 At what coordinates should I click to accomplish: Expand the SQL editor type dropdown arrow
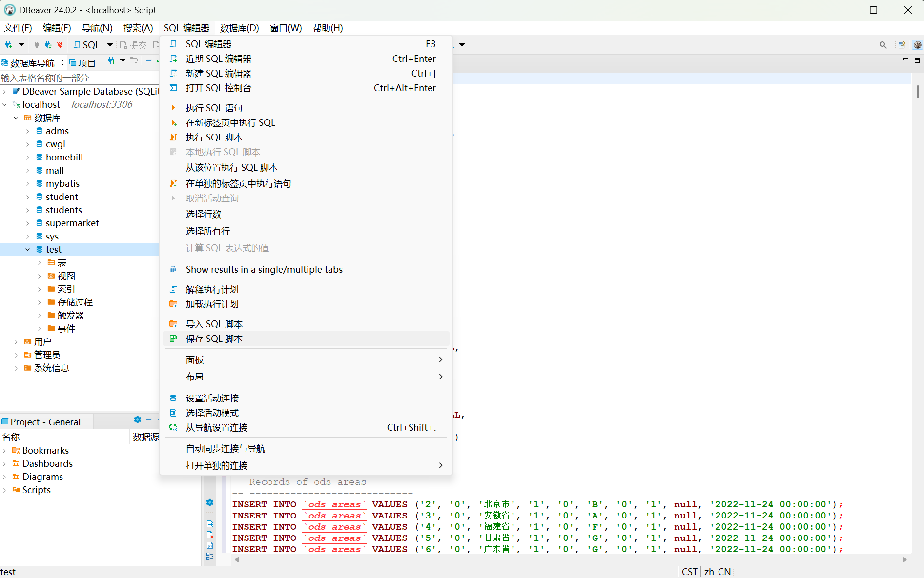(109, 44)
